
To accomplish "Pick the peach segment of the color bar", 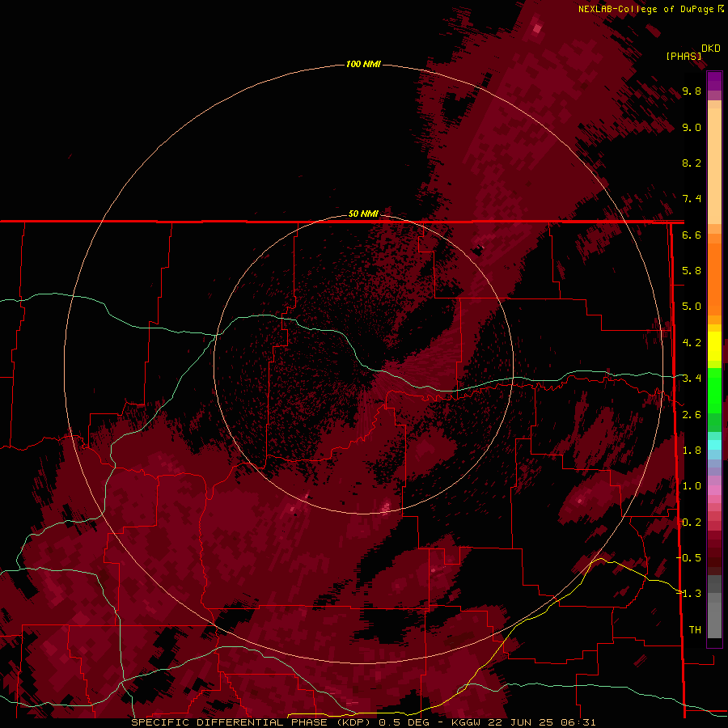I will coord(714,163).
